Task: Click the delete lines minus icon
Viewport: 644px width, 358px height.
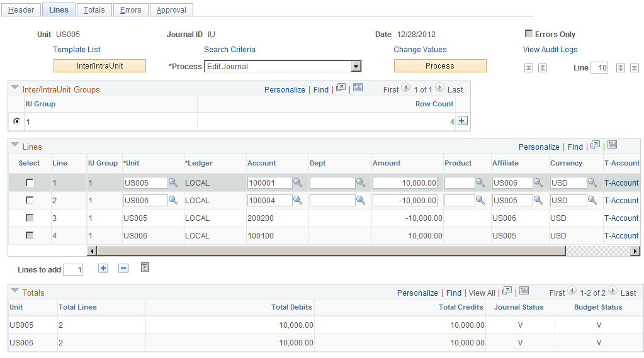Action: 123,268
